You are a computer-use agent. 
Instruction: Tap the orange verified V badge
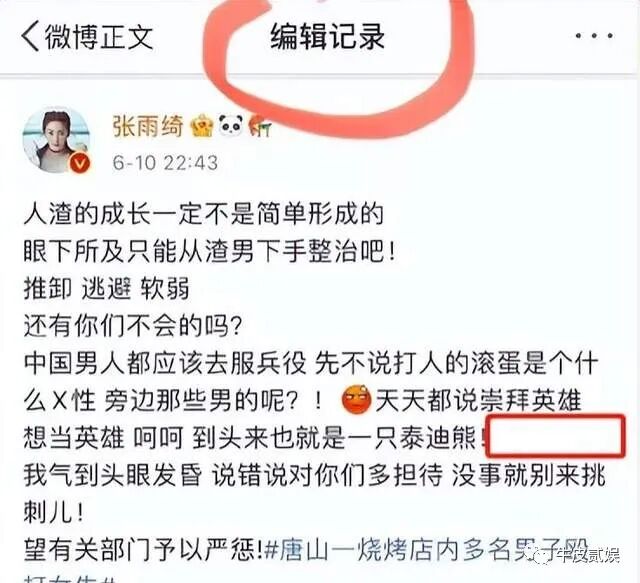click(x=80, y=163)
